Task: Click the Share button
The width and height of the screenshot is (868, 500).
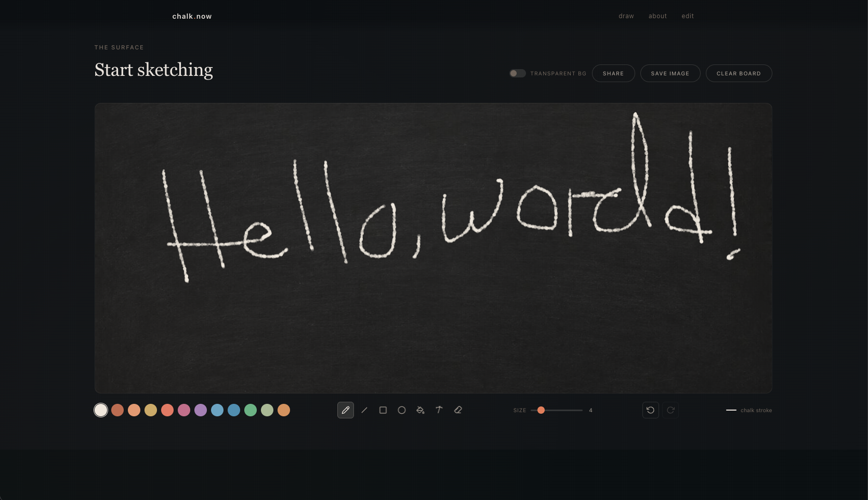Action: coord(613,73)
